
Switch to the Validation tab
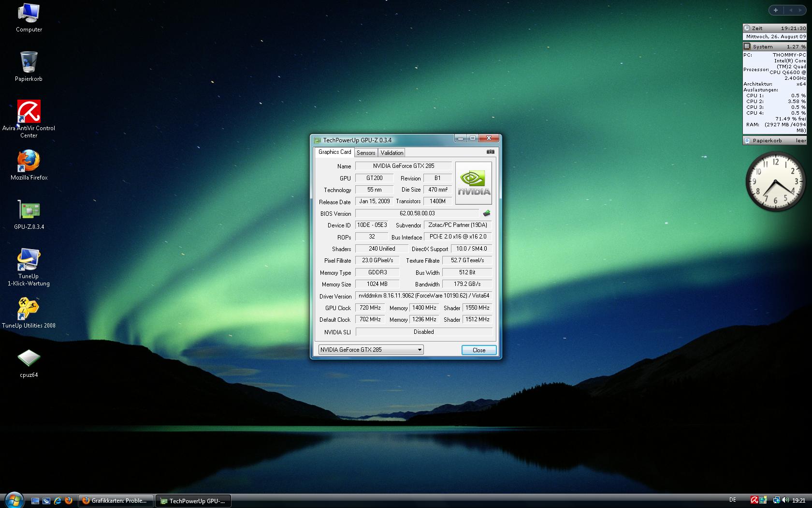391,153
